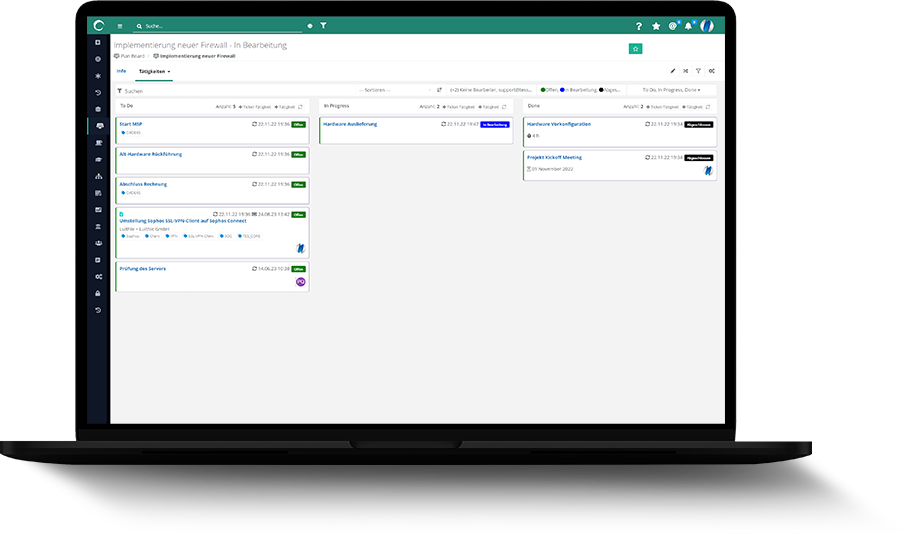Click the Offen badge on Start MSP card
The width and height of the screenshot is (906, 535).
coord(298,125)
